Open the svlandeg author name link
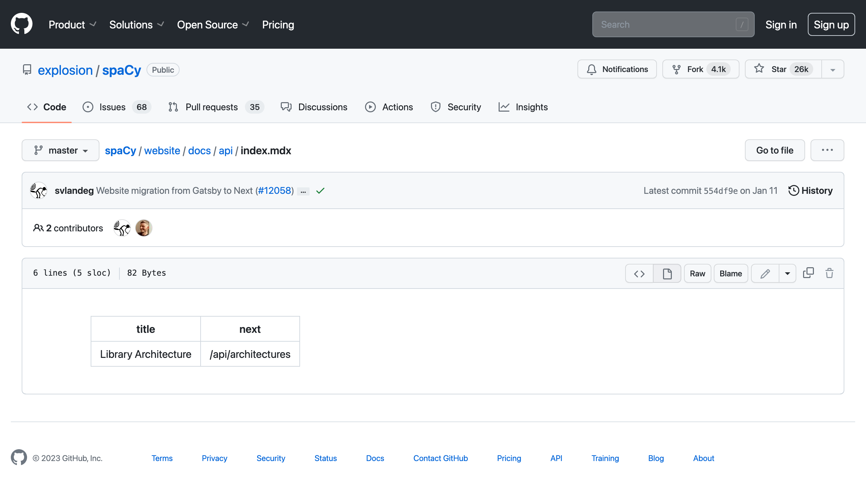Image resolution: width=866 pixels, height=504 pixels. coord(74,190)
